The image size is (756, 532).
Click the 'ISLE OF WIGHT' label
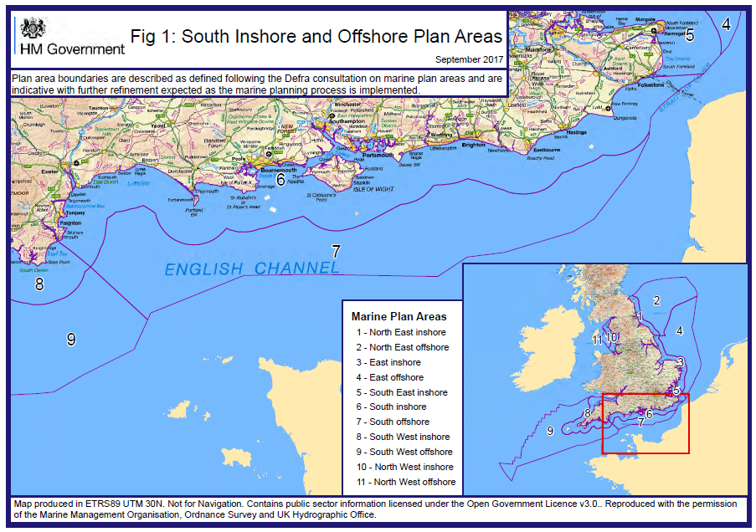[x=373, y=189]
